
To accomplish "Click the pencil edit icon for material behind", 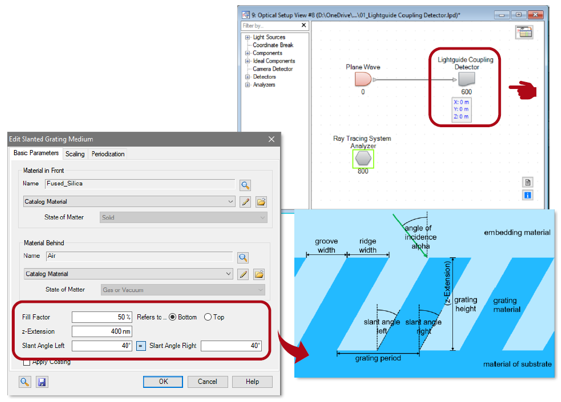I will click(x=243, y=275).
